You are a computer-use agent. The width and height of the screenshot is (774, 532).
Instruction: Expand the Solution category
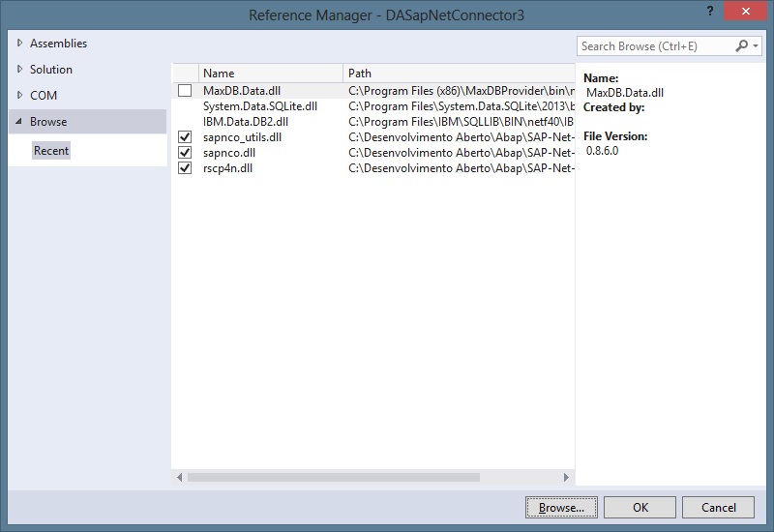coord(21,70)
